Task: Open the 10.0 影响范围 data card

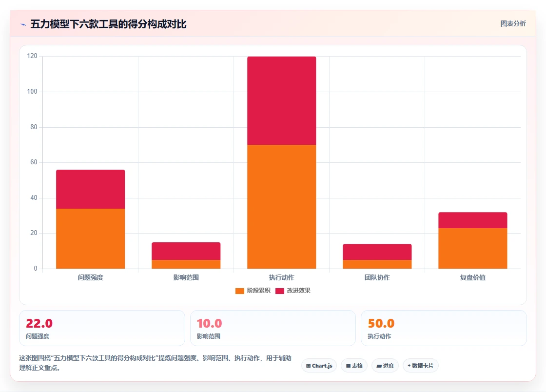Action: 273,328
